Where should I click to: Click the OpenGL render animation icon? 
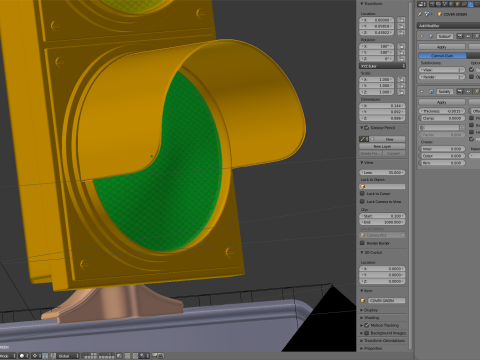(161, 356)
